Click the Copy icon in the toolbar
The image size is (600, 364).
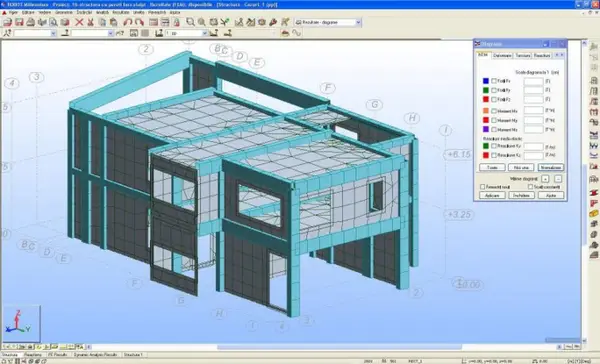(x=102, y=22)
